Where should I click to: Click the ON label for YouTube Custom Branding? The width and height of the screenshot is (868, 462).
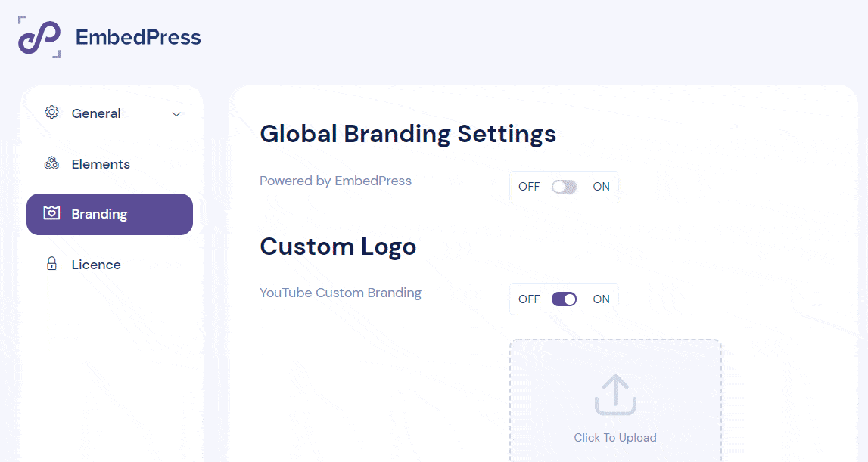[601, 299]
